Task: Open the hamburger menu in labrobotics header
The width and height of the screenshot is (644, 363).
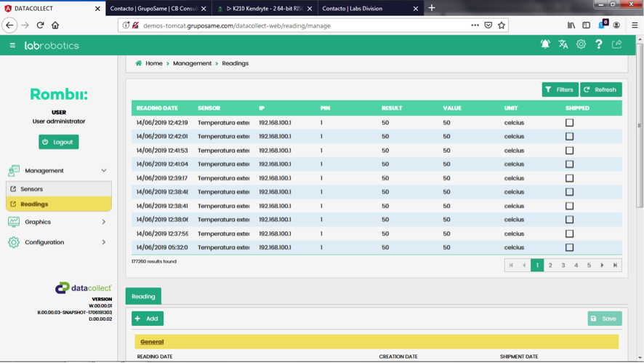Action: tap(12, 45)
